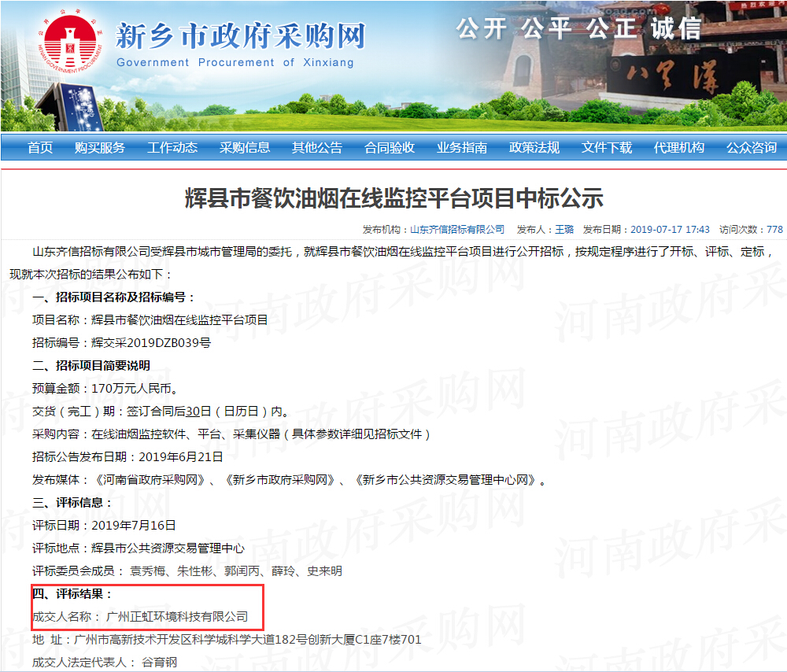Click the winner name 广州正虹环境科技有限公司
This screenshot has width=787, height=672.
(x=177, y=617)
